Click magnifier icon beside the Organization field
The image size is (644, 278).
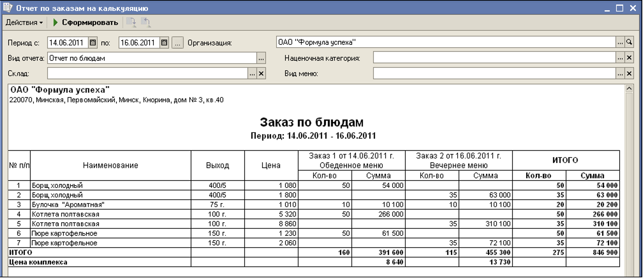[x=629, y=42]
